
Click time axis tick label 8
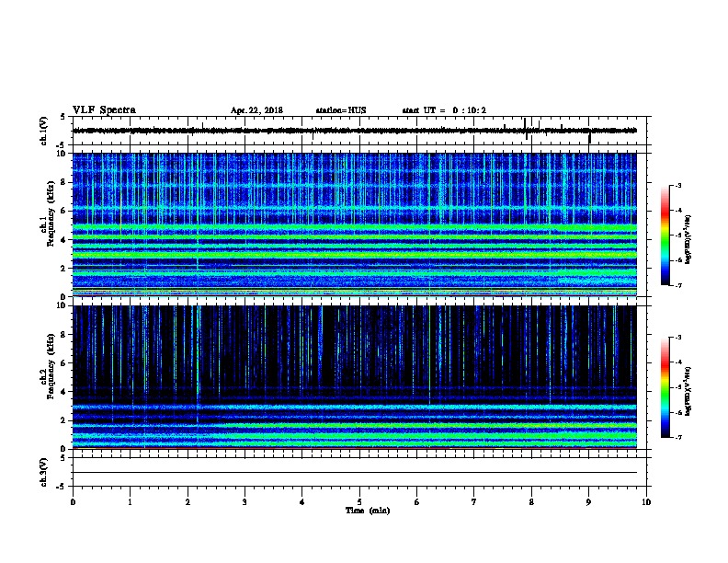click(x=531, y=501)
